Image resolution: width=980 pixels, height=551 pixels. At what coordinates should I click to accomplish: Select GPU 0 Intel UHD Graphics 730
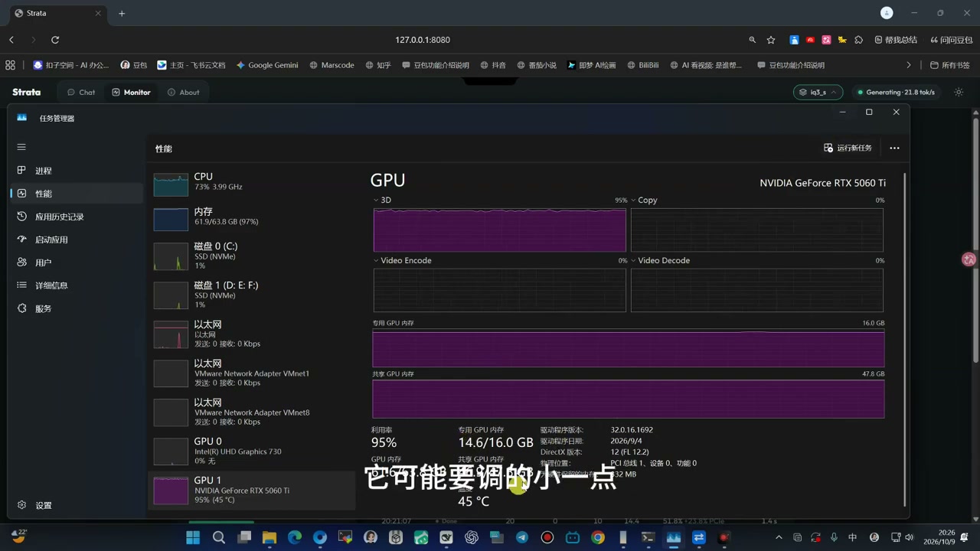[x=251, y=451]
